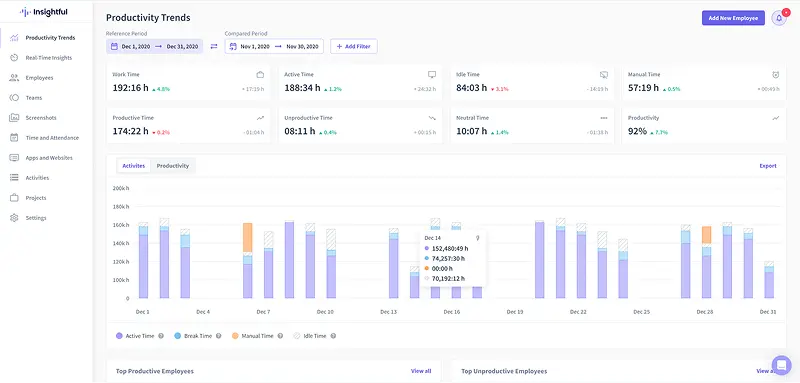Open the notifications bell icon
Image resolution: width=800 pixels, height=383 pixels.
(x=779, y=18)
